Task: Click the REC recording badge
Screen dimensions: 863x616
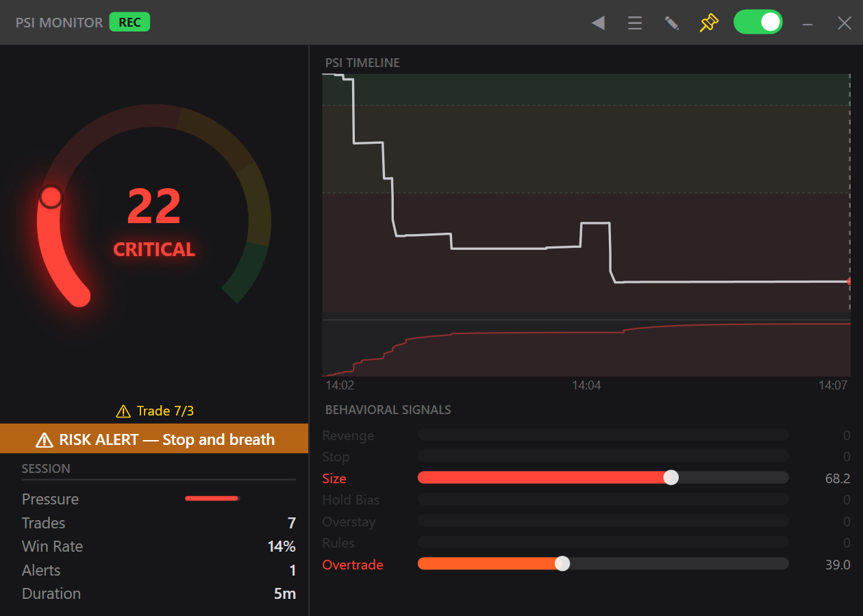Action: pyautogui.click(x=129, y=22)
